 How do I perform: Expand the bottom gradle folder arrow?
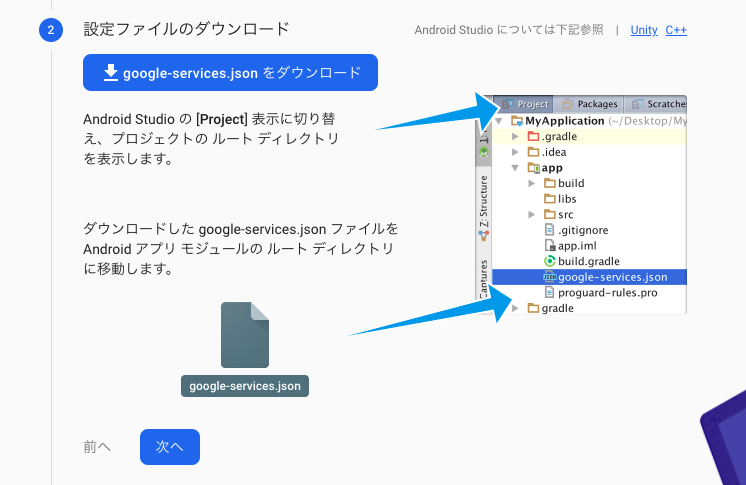[515, 308]
